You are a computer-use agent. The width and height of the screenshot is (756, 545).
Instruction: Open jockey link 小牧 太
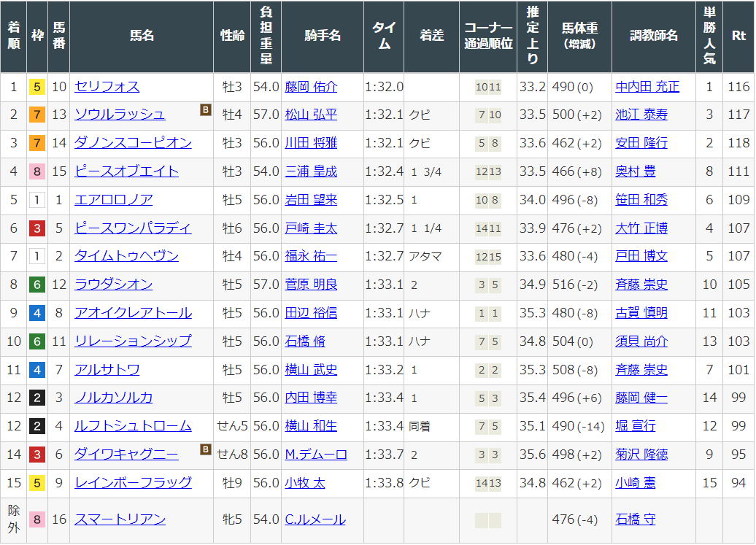(305, 482)
